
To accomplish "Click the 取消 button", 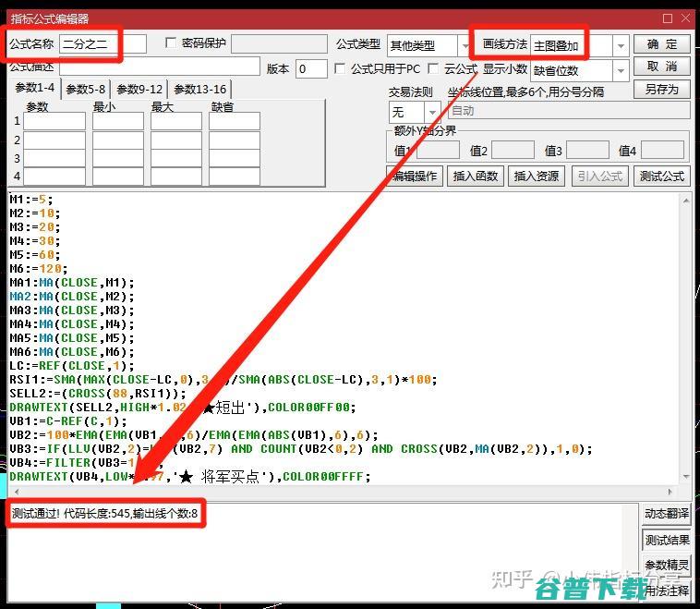I will pyautogui.click(x=661, y=67).
